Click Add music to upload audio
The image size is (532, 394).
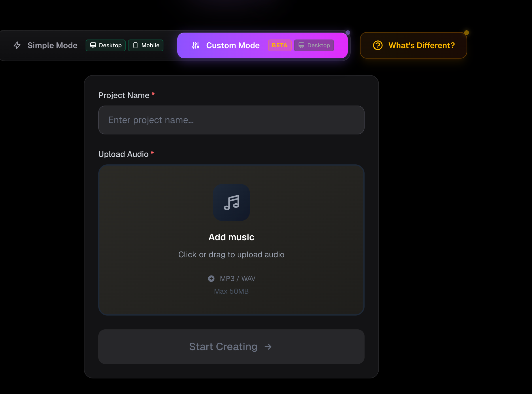pos(231,237)
